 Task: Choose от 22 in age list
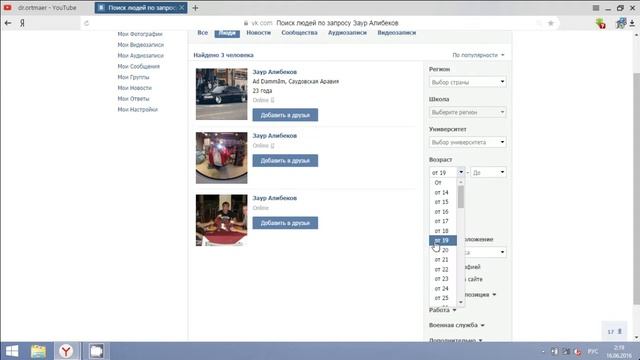click(x=443, y=269)
